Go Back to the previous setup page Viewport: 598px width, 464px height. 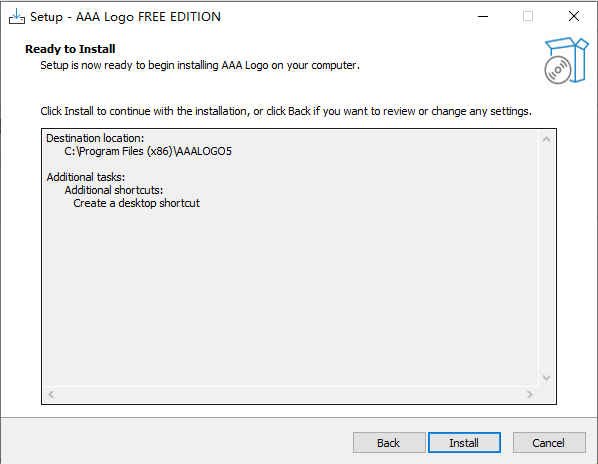[389, 443]
